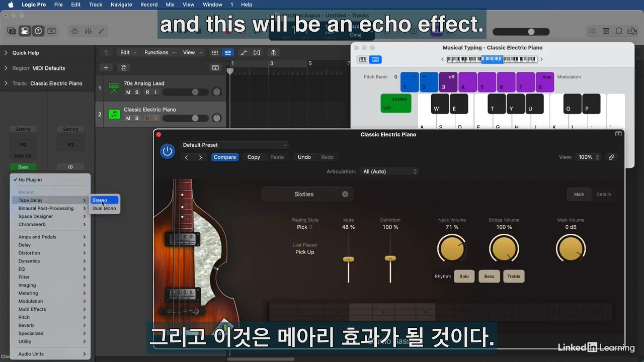The image size is (644, 362).
Task: Open the Library button in the control bar
Action: (x=12, y=31)
